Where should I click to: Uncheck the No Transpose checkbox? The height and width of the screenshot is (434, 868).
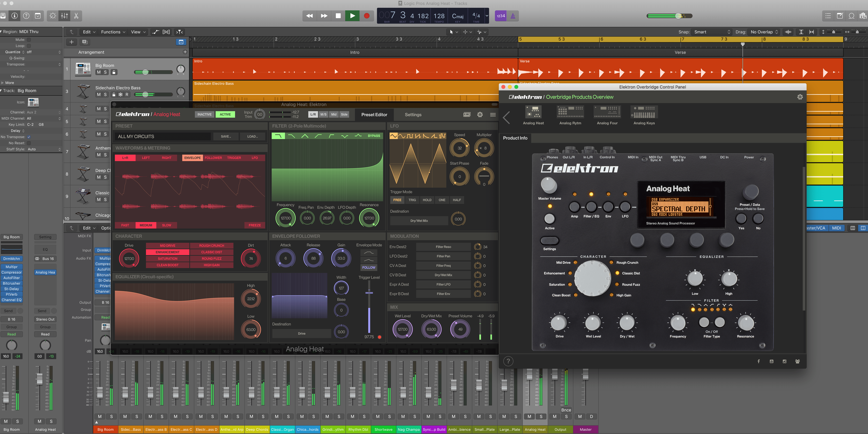point(29,137)
